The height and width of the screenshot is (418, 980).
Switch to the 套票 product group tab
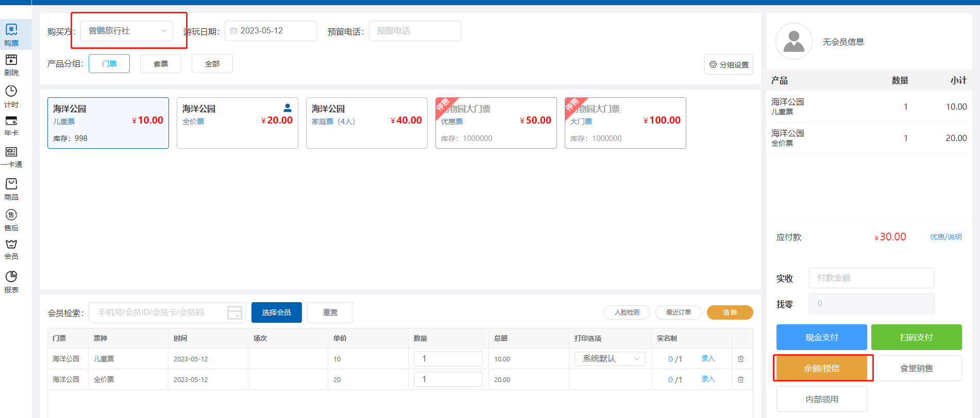pos(161,64)
